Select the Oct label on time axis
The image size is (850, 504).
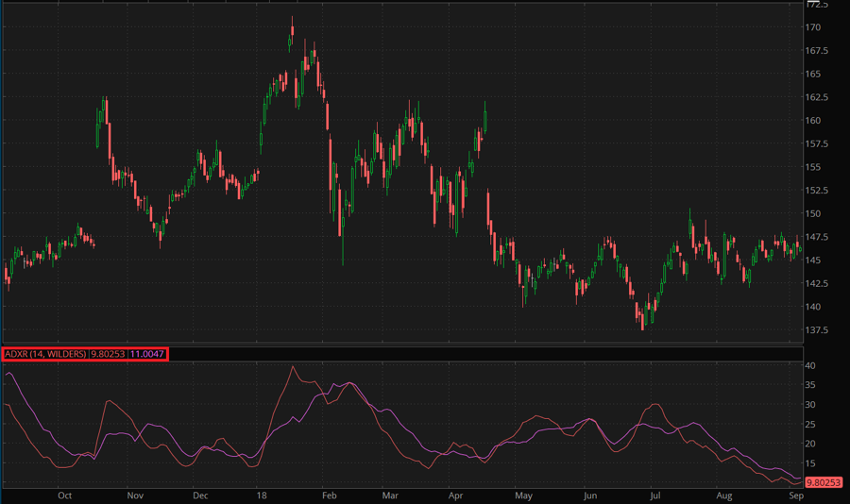[64, 495]
